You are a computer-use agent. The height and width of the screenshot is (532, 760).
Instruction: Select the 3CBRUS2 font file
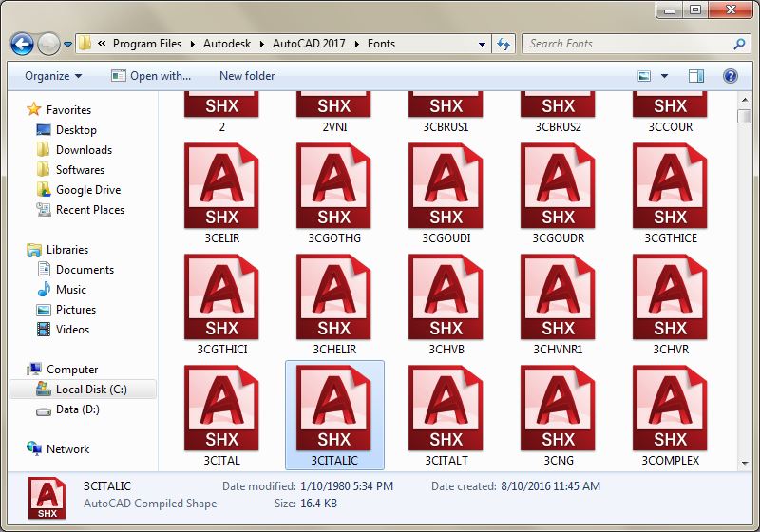(x=558, y=112)
